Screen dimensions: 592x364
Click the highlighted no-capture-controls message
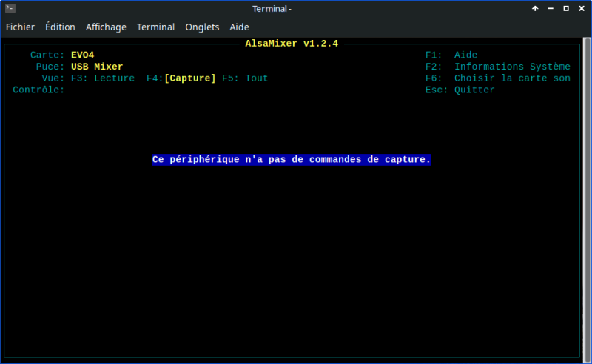(x=292, y=159)
